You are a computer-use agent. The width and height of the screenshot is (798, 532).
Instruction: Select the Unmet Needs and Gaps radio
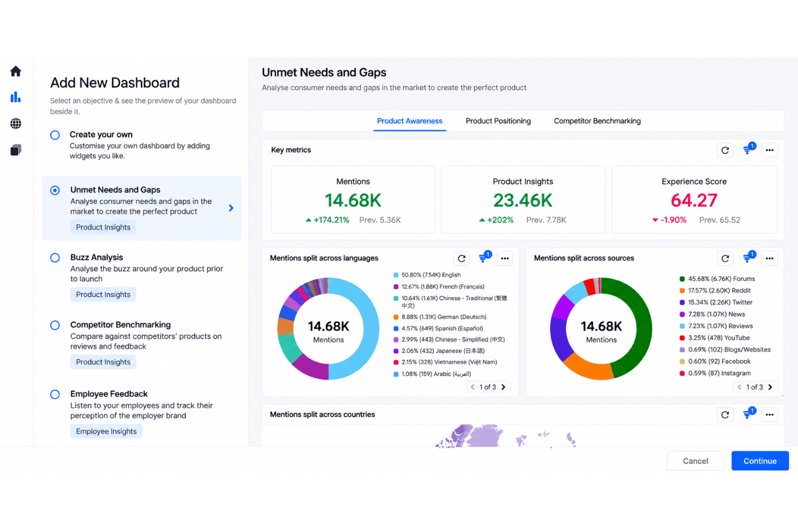55,190
